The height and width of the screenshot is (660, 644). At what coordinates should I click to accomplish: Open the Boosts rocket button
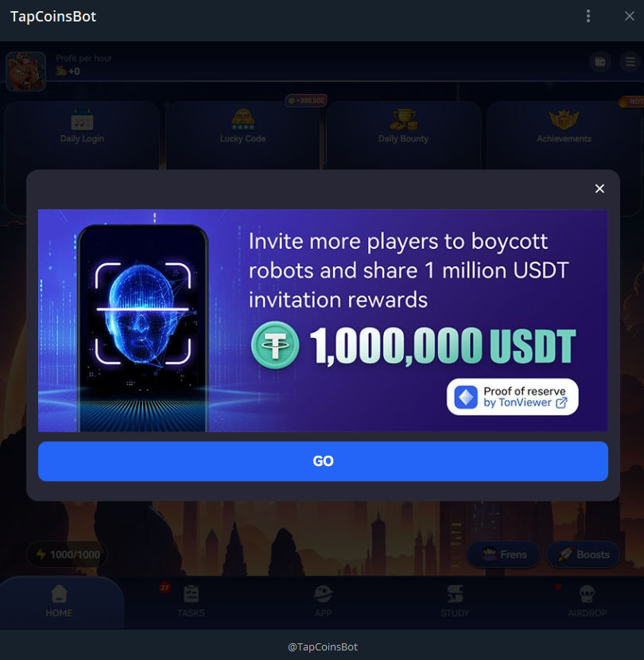[x=584, y=554]
